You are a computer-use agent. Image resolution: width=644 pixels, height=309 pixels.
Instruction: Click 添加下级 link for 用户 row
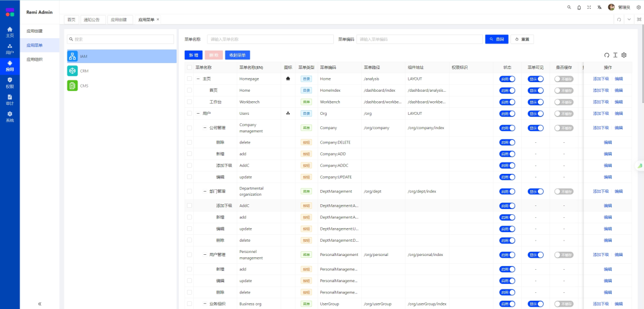(600, 113)
